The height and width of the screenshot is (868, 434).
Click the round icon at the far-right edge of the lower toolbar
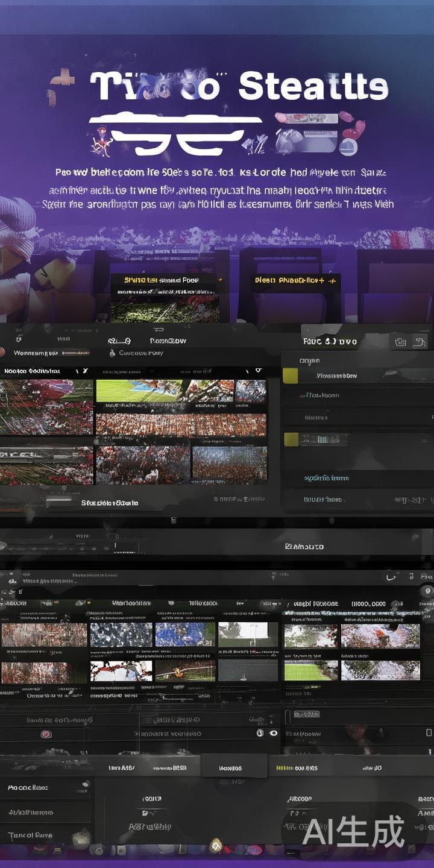click(x=427, y=591)
